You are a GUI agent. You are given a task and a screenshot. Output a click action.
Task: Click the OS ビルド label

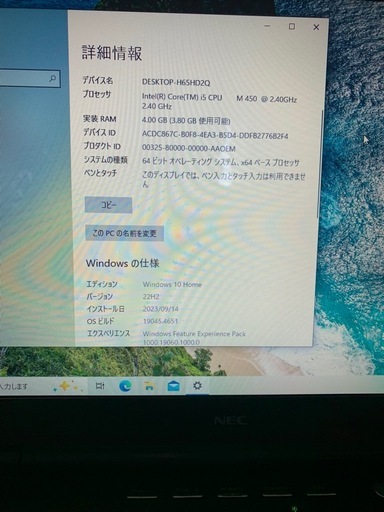pyautogui.click(x=100, y=321)
